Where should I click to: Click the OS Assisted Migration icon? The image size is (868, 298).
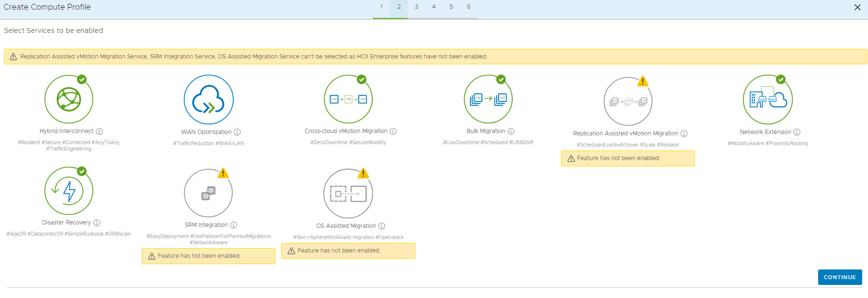348,194
